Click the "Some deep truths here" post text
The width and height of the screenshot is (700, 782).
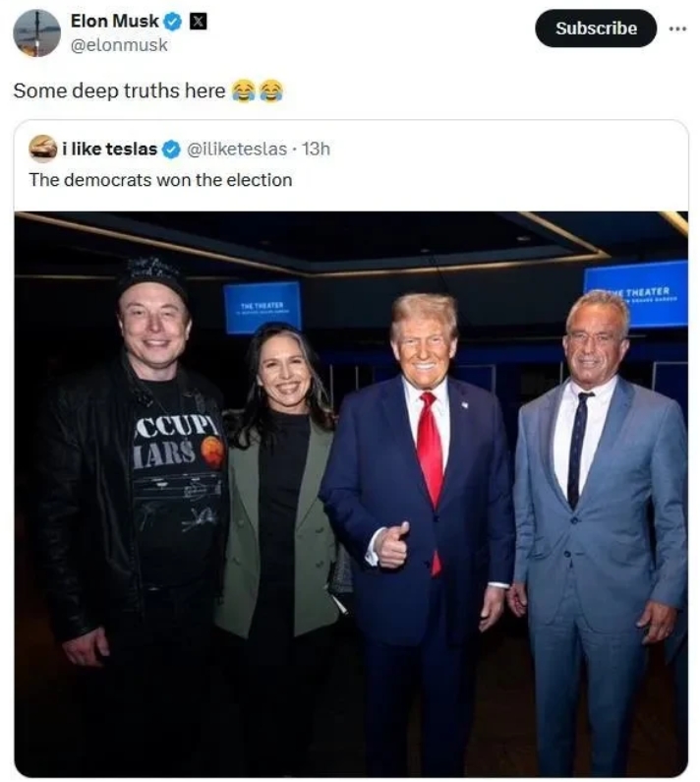tap(119, 91)
